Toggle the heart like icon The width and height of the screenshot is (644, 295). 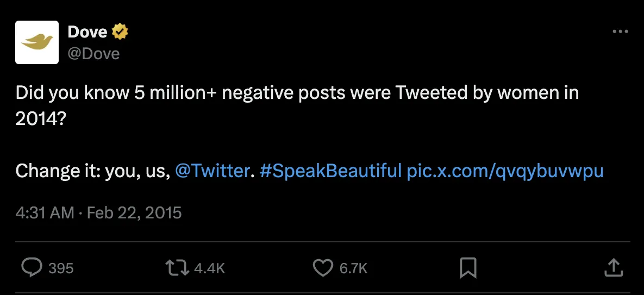point(323,268)
